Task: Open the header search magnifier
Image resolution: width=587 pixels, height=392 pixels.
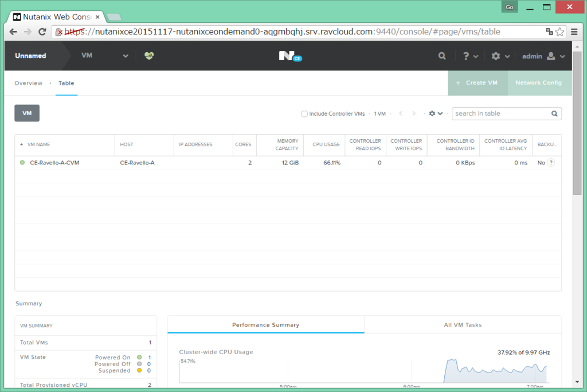Action: click(x=442, y=56)
